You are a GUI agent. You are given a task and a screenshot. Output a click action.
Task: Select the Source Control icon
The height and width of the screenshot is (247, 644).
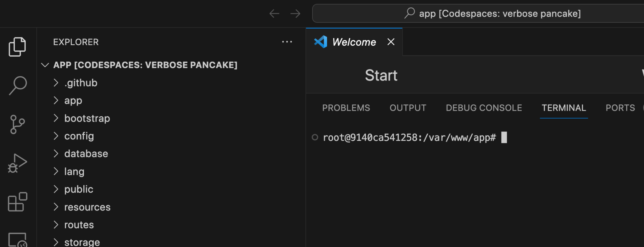pyautogui.click(x=17, y=124)
